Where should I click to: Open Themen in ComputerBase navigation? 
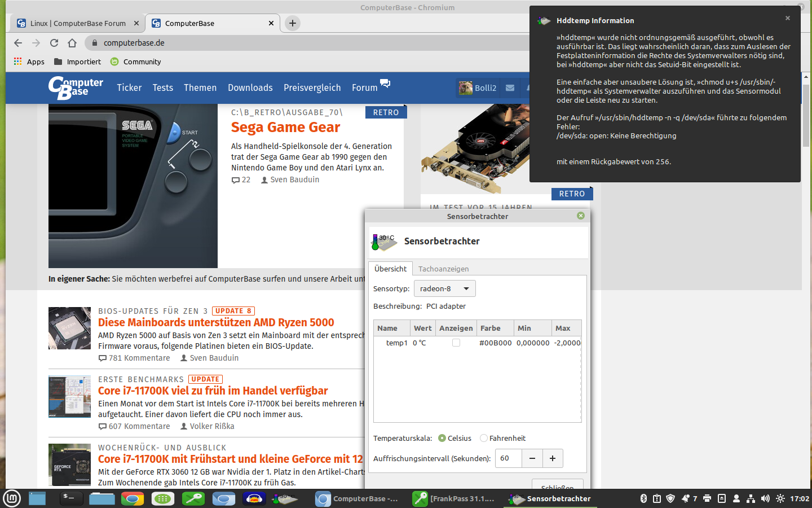pyautogui.click(x=200, y=87)
